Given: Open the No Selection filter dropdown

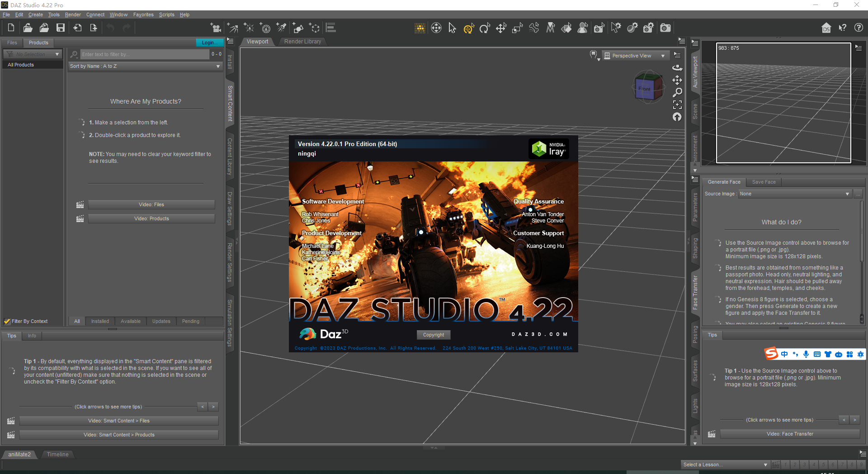Looking at the screenshot, I should pyautogui.click(x=33, y=54).
